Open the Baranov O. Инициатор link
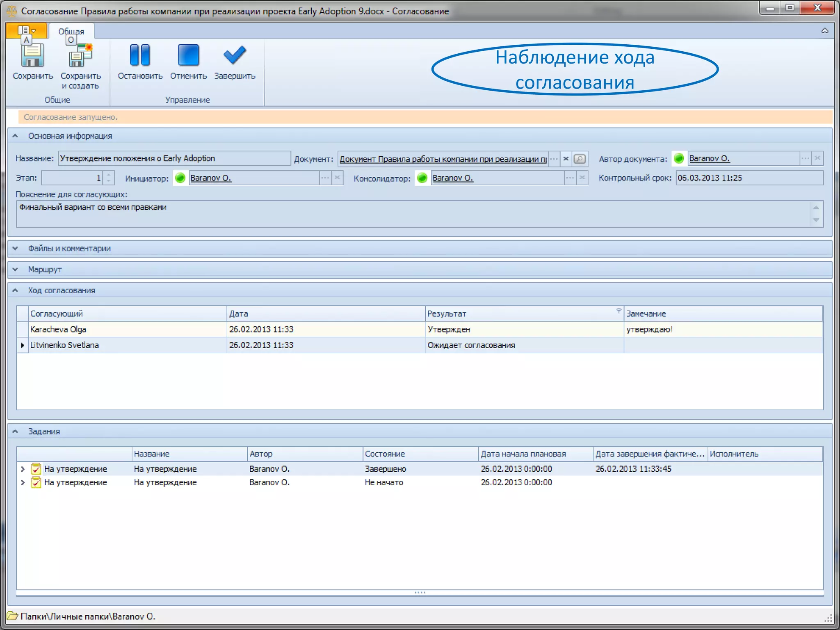Screen dimensions: 840x630 click(x=211, y=178)
